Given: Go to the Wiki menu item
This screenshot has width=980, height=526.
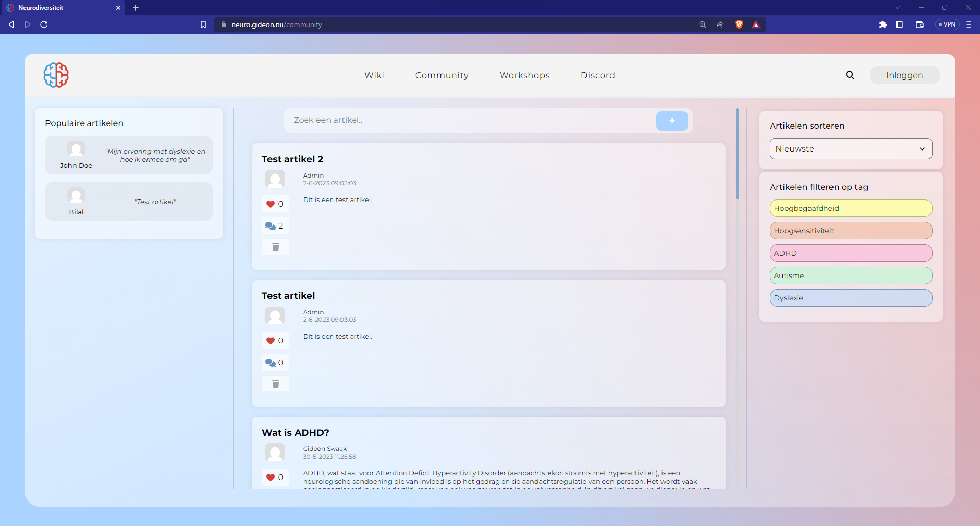Looking at the screenshot, I should coord(374,75).
